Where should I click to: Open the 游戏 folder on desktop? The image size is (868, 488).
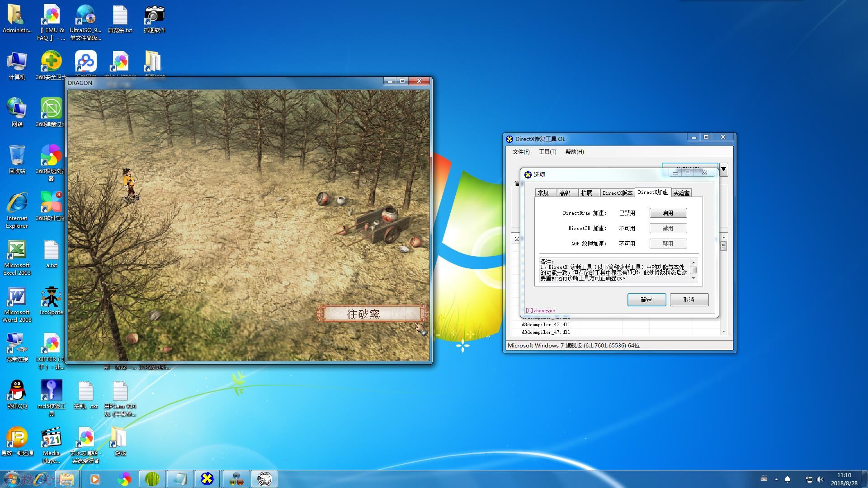tap(120, 442)
